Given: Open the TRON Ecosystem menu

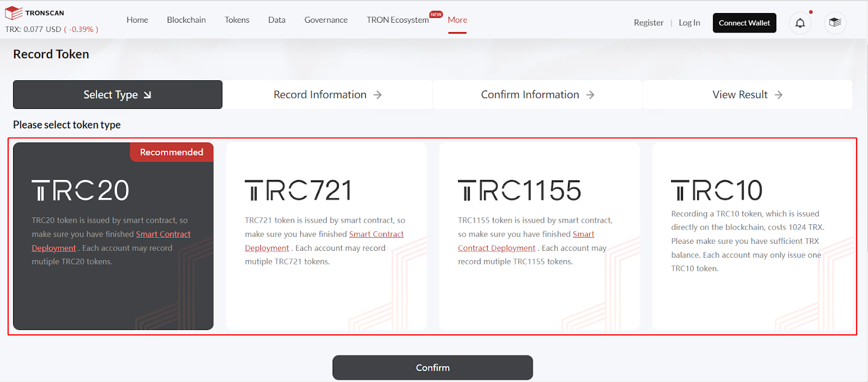Looking at the screenshot, I should (398, 20).
